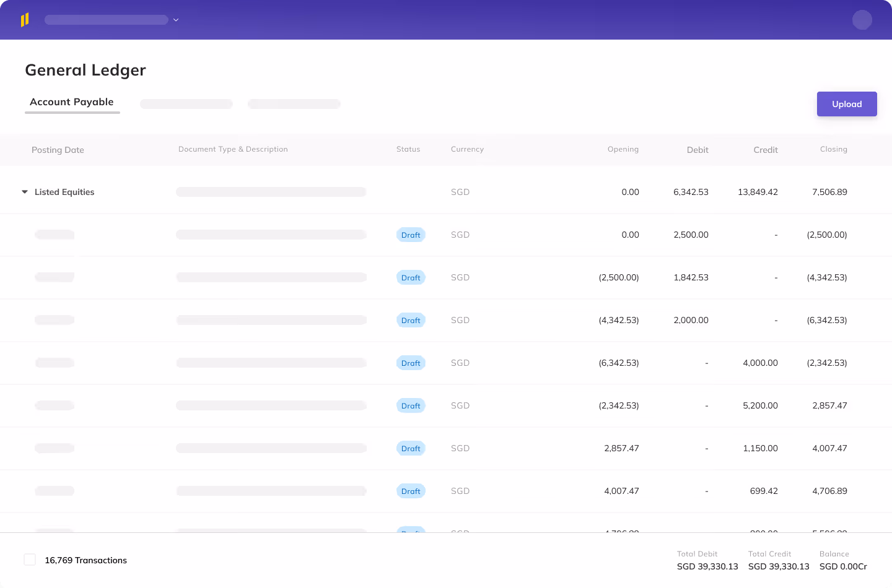Select the 7,506.89 closing cell
The height and width of the screenshot is (588, 892).
coord(829,192)
